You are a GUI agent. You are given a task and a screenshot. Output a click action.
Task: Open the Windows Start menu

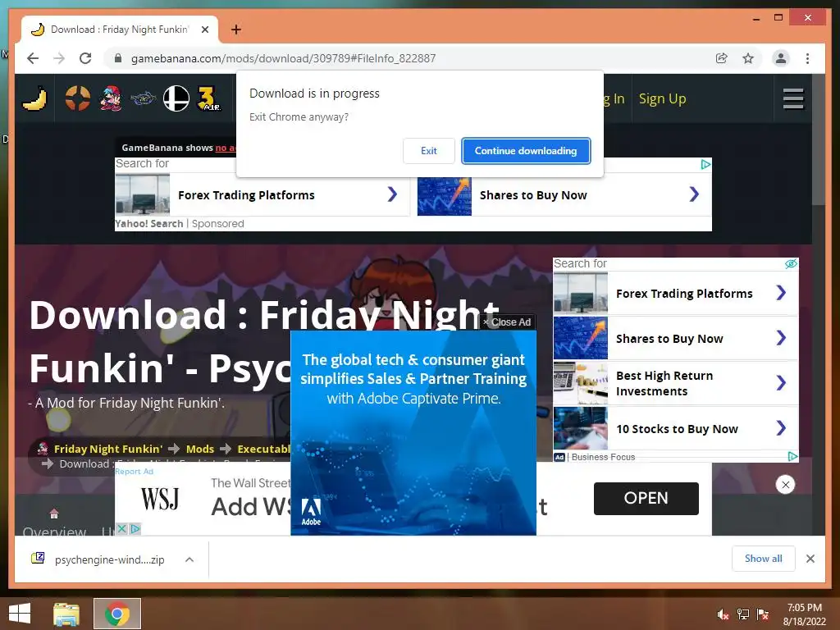point(20,614)
